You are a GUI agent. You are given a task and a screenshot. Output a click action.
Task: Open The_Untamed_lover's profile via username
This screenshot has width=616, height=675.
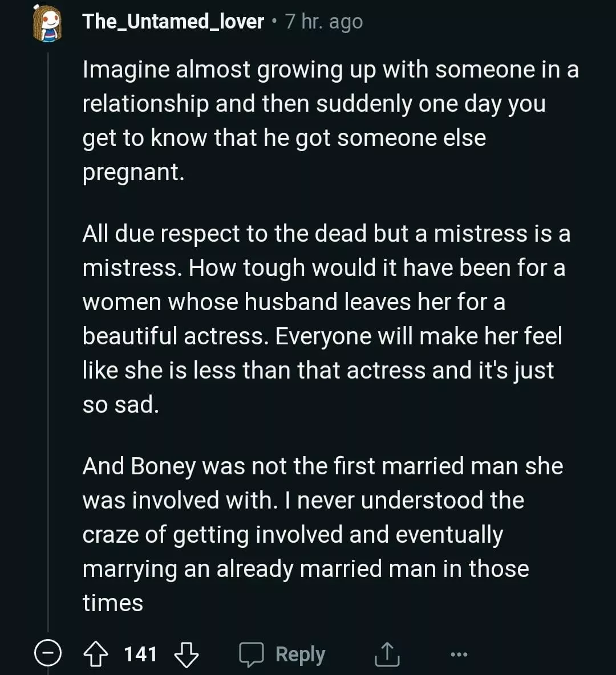173,22
